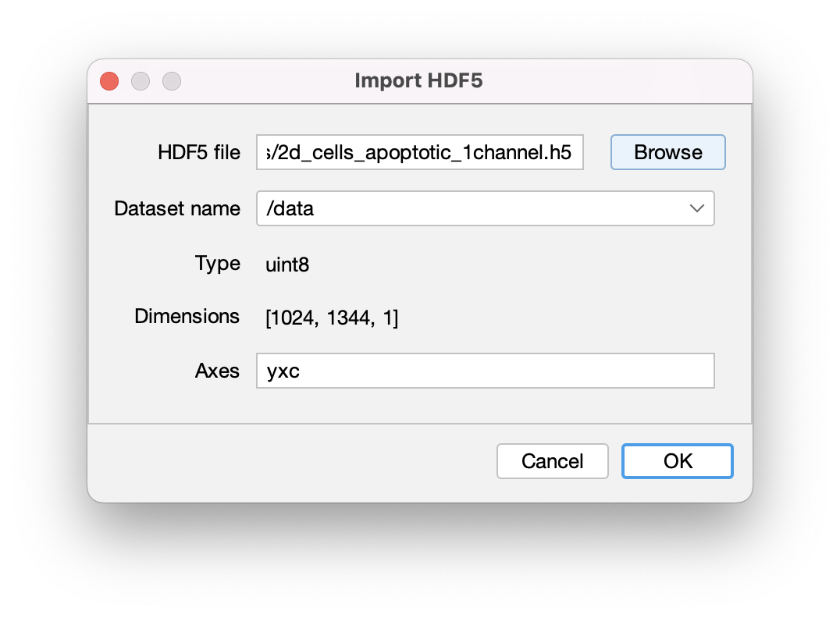Click the dropdown chevron arrow for Dataset name

(696, 208)
